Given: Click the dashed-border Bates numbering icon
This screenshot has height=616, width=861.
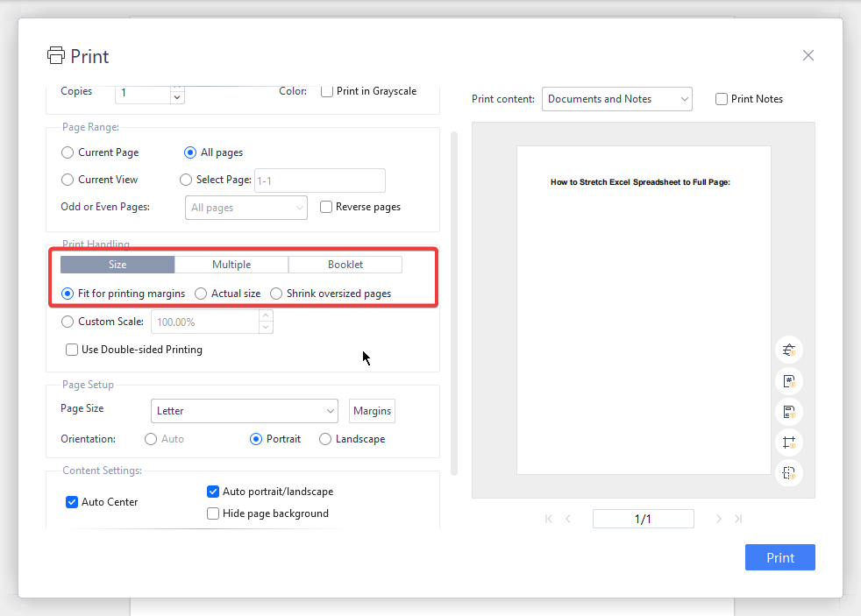Looking at the screenshot, I should (788, 473).
